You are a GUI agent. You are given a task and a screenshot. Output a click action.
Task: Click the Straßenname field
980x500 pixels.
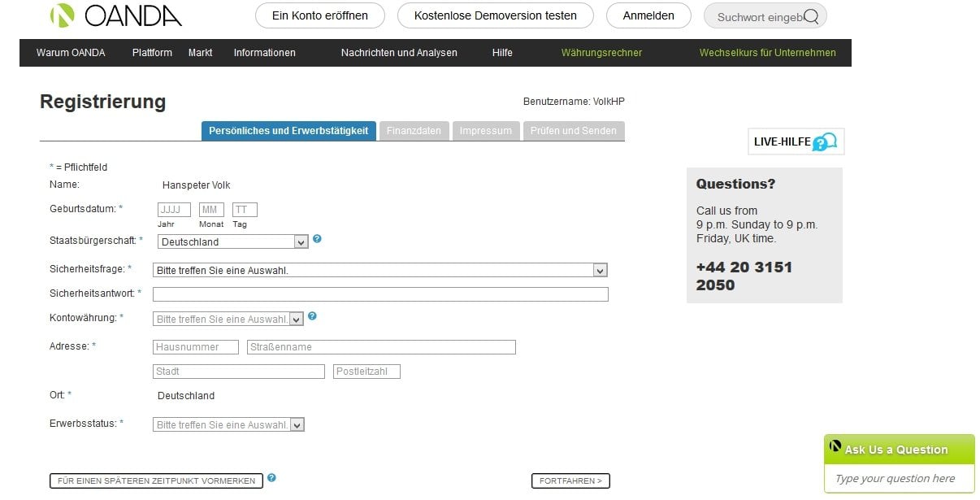381,347
